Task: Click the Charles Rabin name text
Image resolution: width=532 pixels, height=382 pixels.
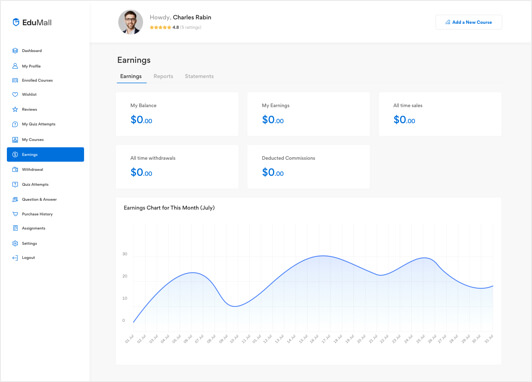Action: click(x=192, y=17)
